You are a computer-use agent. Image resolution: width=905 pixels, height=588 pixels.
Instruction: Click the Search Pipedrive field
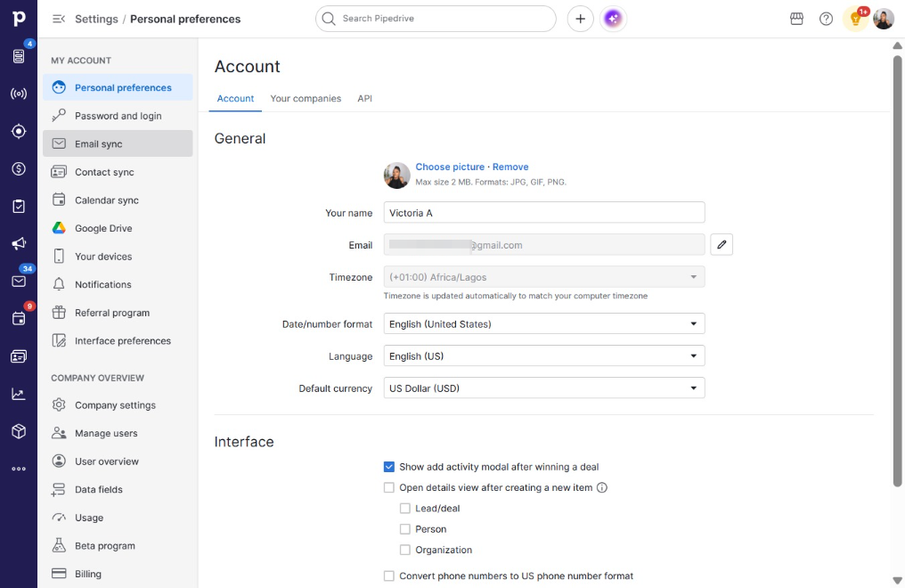436,19
